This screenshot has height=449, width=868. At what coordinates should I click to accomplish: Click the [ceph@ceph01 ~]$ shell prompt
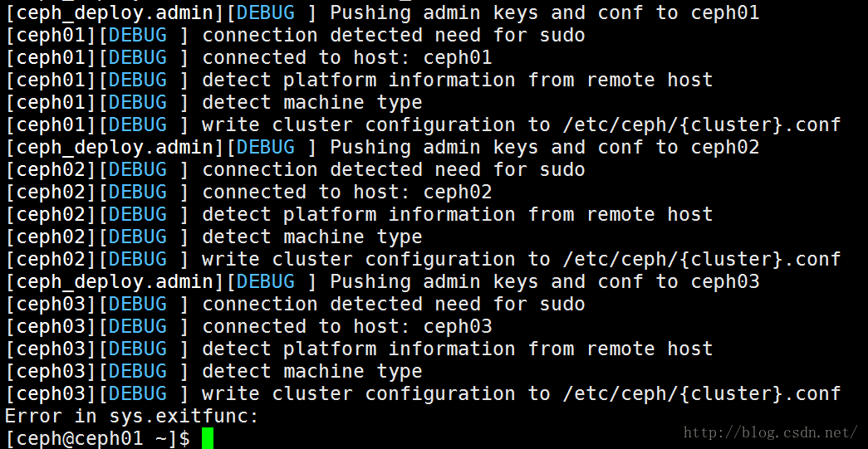97,438
